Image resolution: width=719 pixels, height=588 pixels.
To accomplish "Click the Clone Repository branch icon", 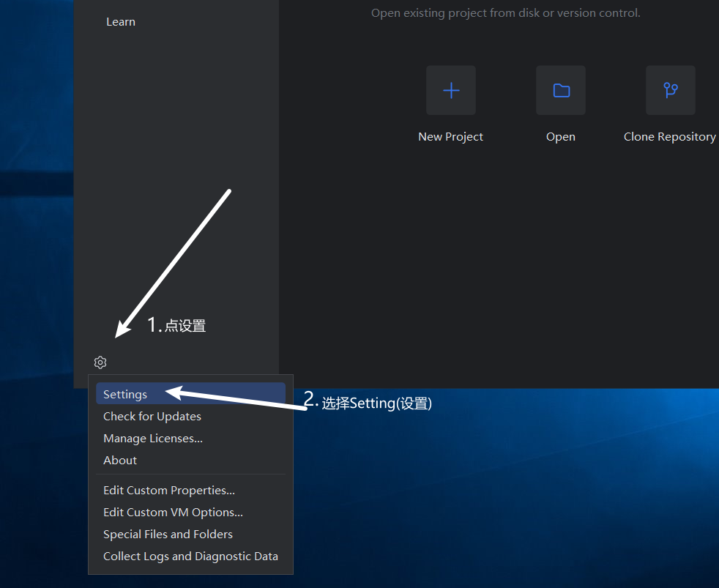I will click(670, 90).
